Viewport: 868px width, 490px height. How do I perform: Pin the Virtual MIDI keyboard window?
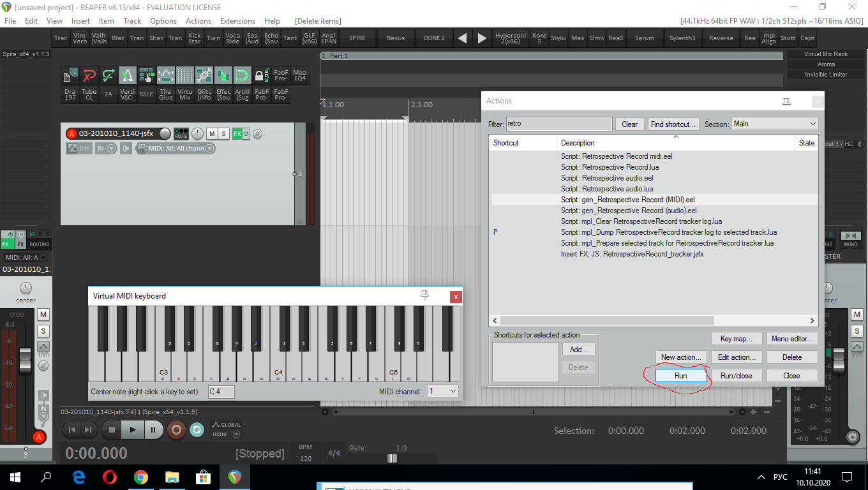[x=424, y=295]
